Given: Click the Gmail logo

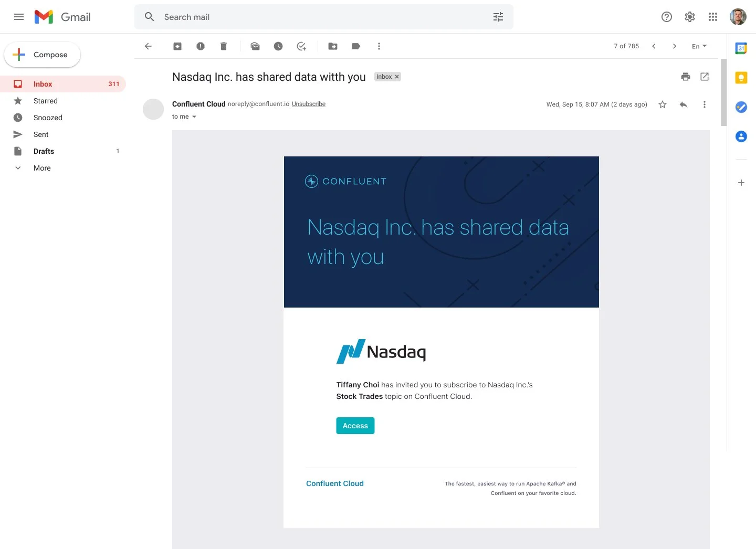Looking at the screenshot, I should 62,17.
